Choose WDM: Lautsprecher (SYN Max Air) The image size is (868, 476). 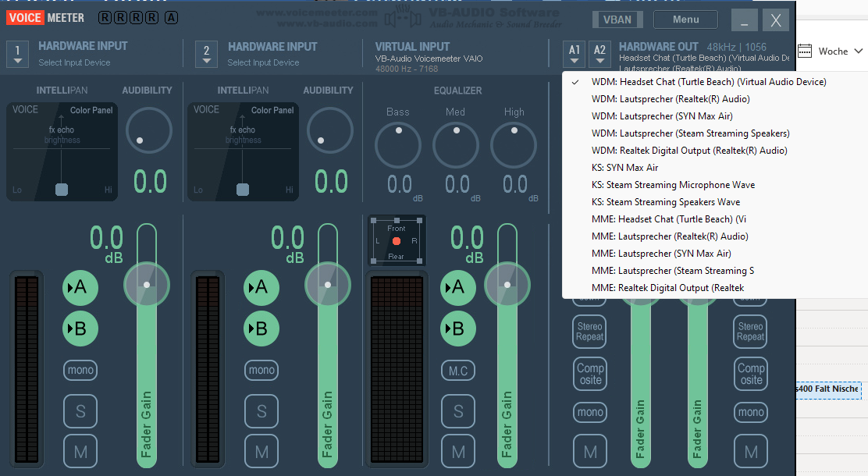pos(662,116)
